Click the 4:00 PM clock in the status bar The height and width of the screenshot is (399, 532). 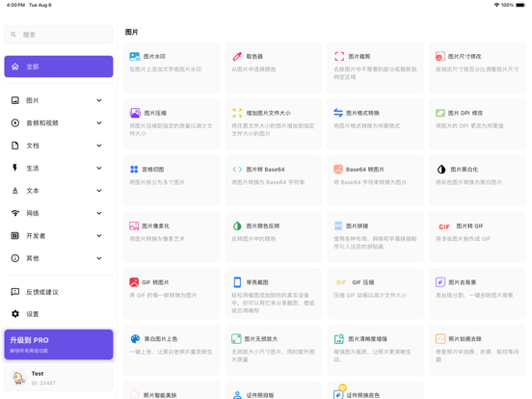15,5
